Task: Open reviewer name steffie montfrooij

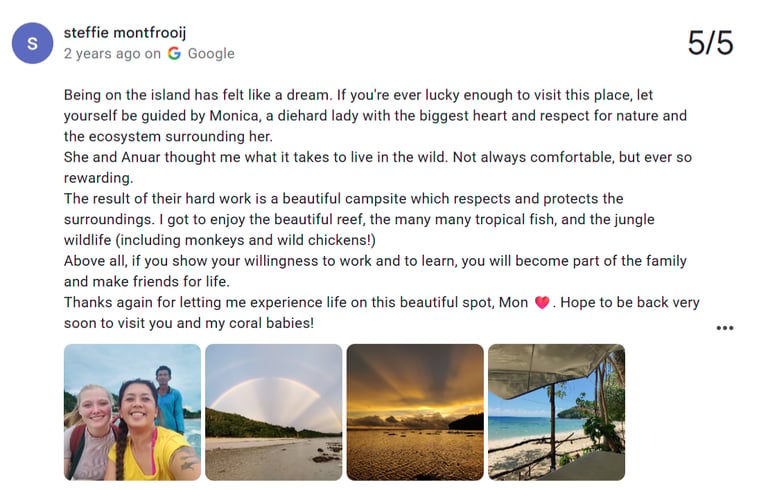Action: 125,32
